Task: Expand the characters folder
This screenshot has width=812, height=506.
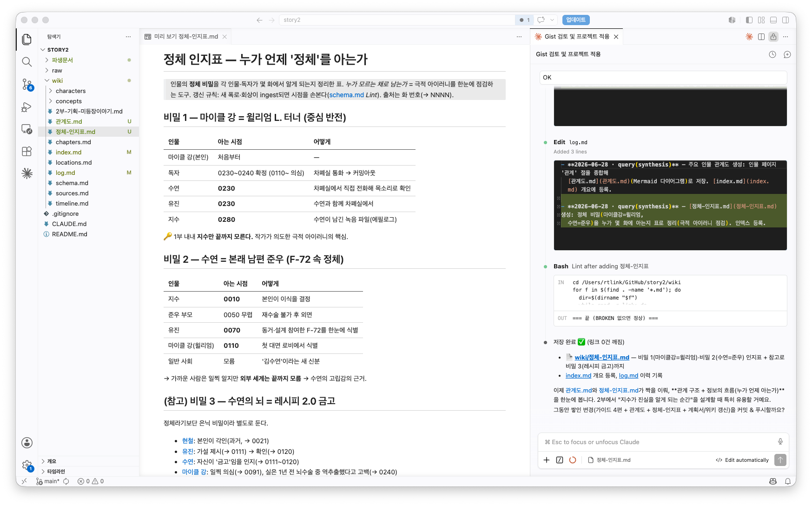Action: pos(51,91)
